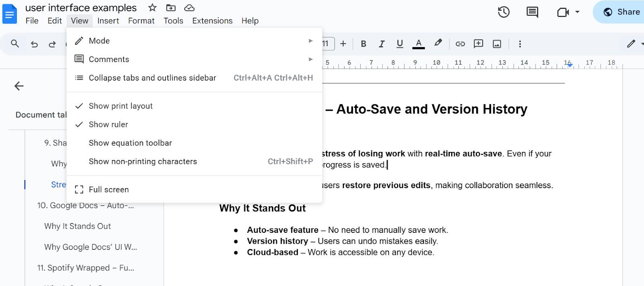Click the Version history bullet text
The image size is (644, 286).
click(x=343, y=241)
